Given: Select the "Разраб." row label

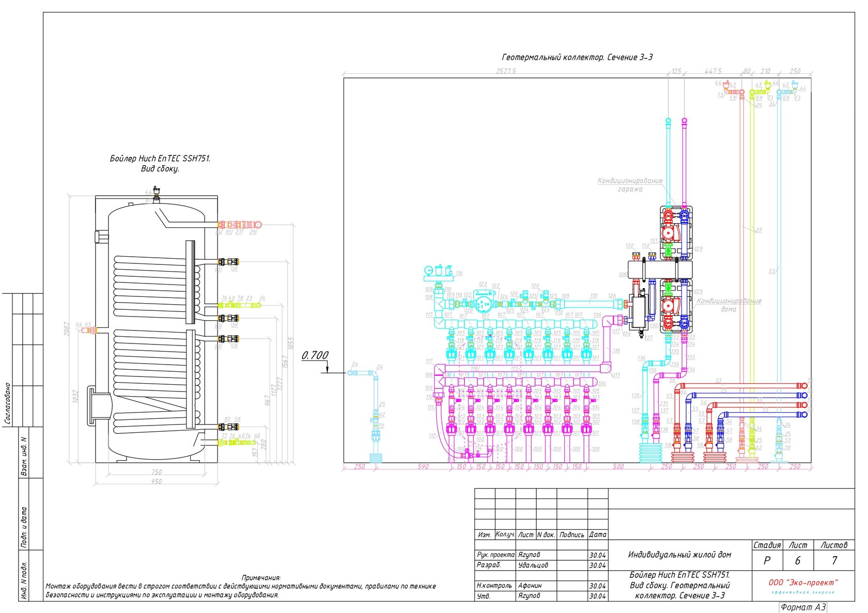Looking at the screenshot, I should (489, 565).
